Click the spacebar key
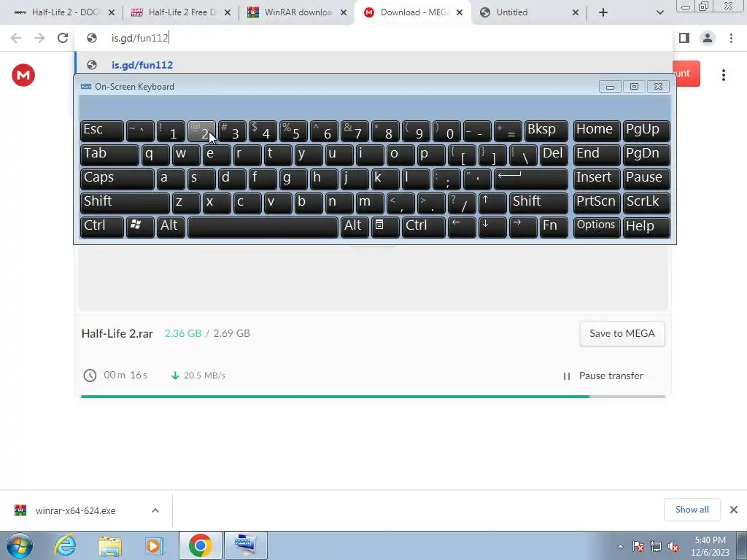This screenshot has height=560, width=747. click(263, 227)
